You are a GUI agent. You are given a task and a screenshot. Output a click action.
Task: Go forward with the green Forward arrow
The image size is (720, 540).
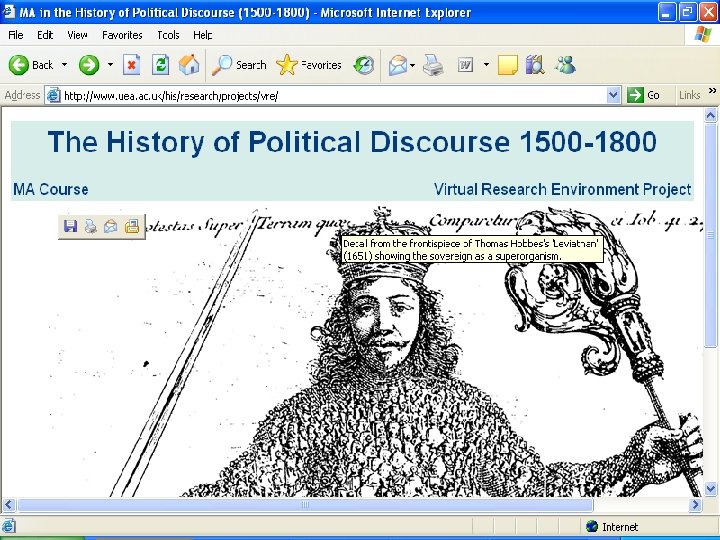pos(89,65)
